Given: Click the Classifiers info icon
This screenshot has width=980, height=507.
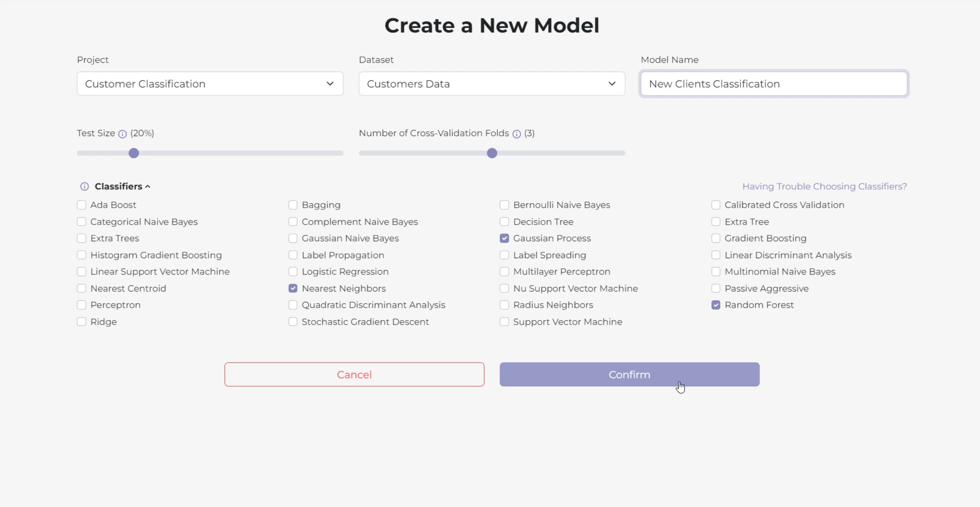Looking at the screenshot, I should 84,187.
